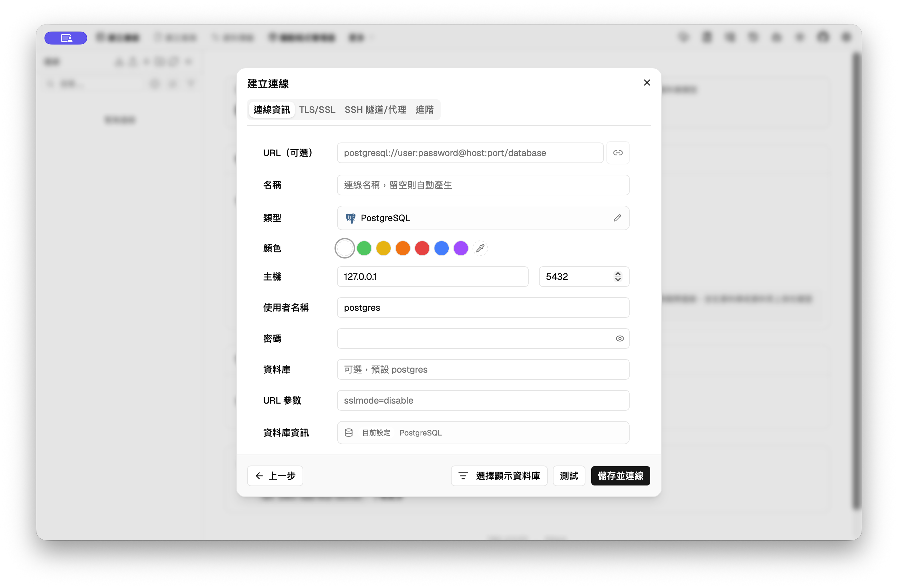Switch to the TLS/SSL tab

pyautogui.click(x=317, y=110)
